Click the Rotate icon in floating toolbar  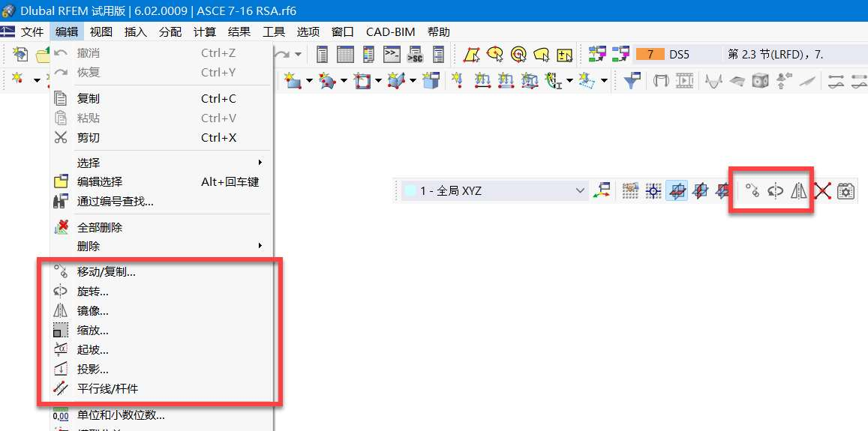pyautogui.click(x=776, y=191)
